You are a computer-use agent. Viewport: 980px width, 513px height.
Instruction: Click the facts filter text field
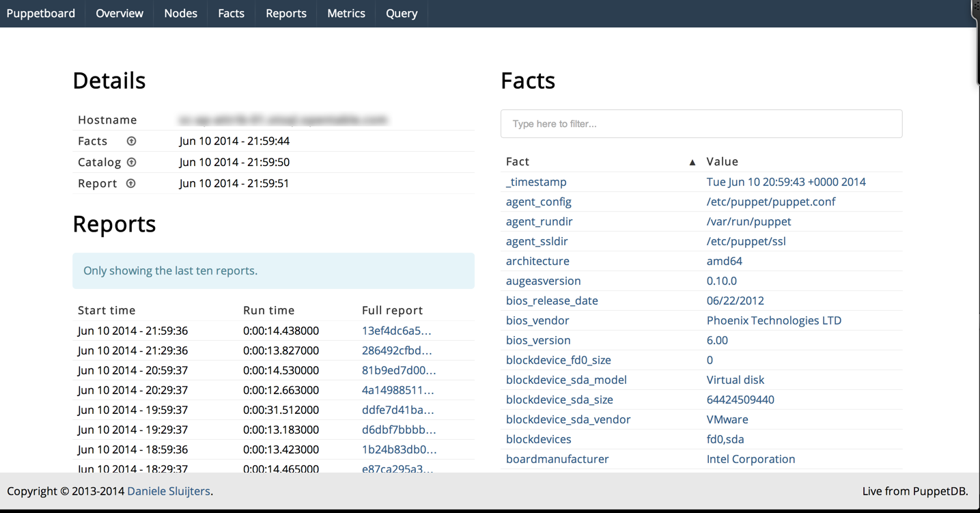click(x=701, y=124)
